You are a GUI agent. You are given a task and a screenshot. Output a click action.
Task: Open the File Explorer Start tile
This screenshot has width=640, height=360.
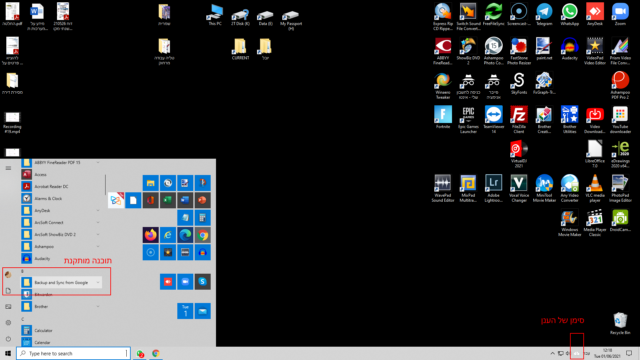coord(151,183)
